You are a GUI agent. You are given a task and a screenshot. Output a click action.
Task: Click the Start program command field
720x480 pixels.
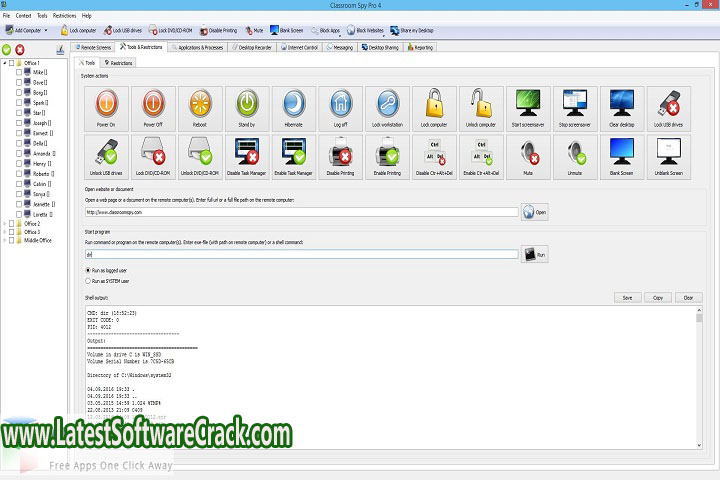point(302,254)
